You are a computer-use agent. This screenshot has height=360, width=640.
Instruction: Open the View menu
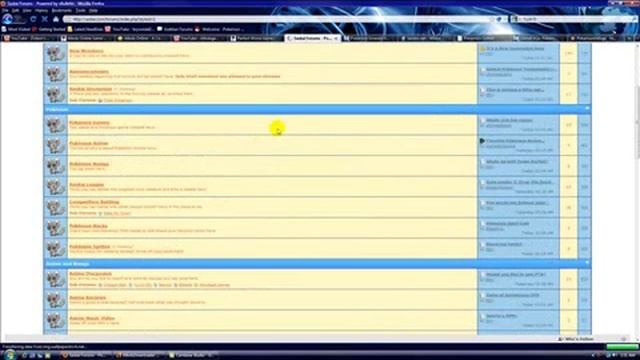pos(27,10)
